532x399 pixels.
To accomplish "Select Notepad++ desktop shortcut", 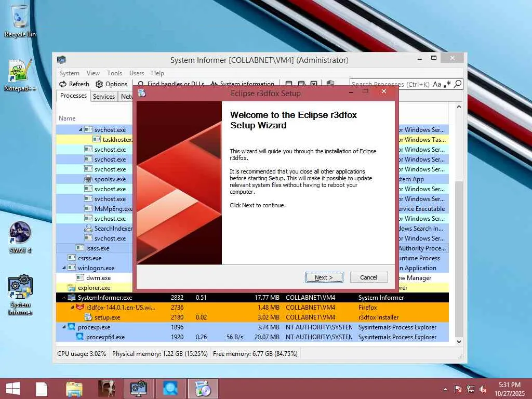I will point(20,75).
